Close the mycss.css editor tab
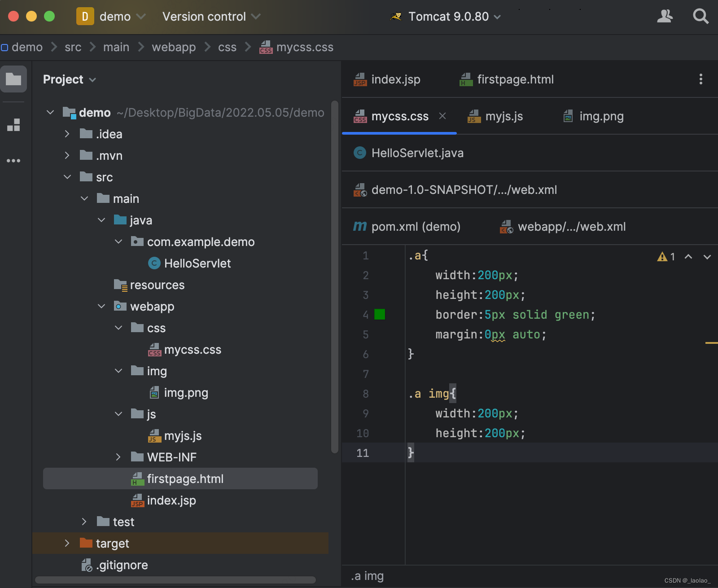Screen dimensions: 718x588 coord(442,116)
